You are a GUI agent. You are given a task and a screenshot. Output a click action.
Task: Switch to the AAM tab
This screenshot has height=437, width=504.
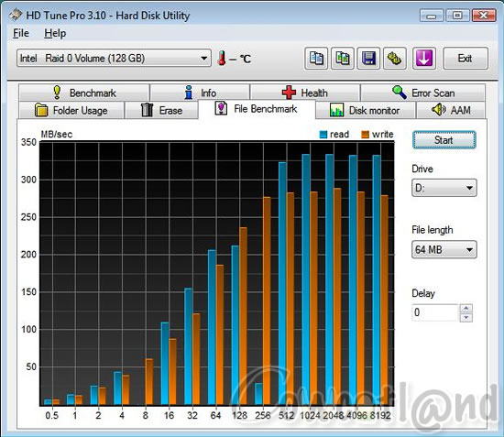pyautogui.click(x=451, y=110)
